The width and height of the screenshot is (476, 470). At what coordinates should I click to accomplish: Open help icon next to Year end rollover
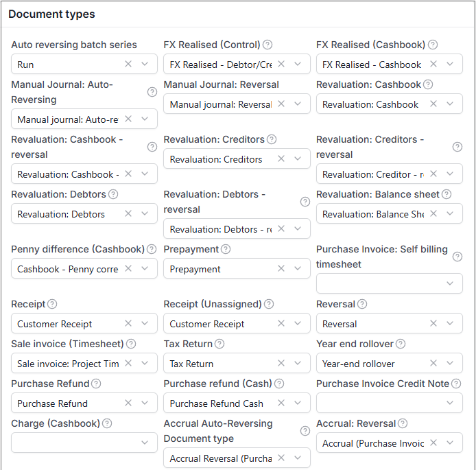pyautogui.click(x=401, y=344)
